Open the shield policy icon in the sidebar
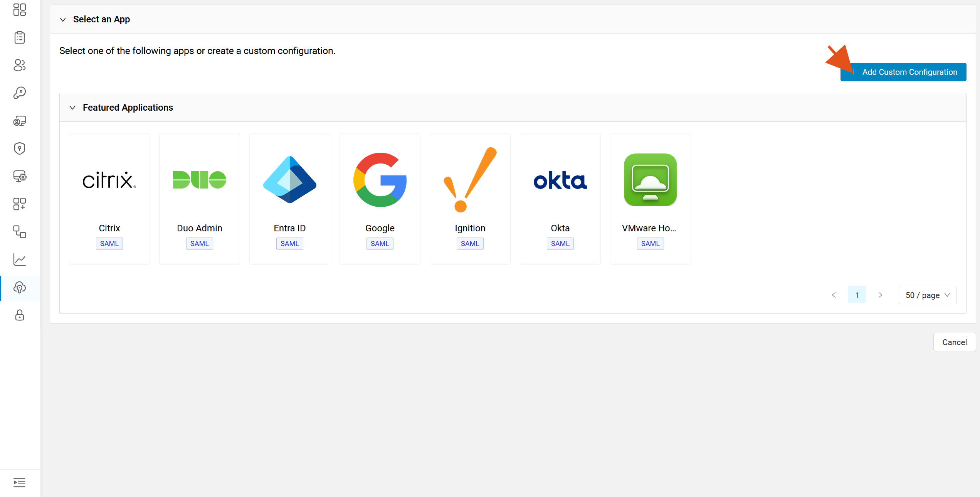 pos(20,148)
